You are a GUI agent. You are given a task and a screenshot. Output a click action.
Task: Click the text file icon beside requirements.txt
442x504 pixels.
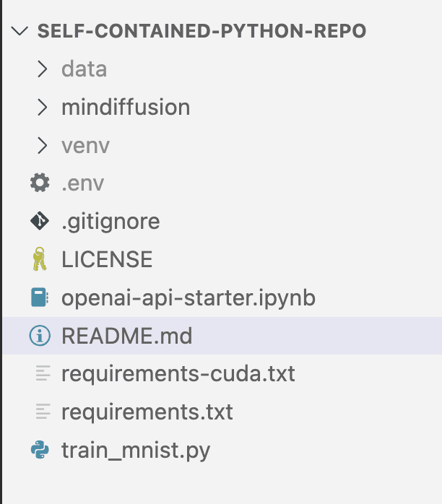[x=43, y=412]
